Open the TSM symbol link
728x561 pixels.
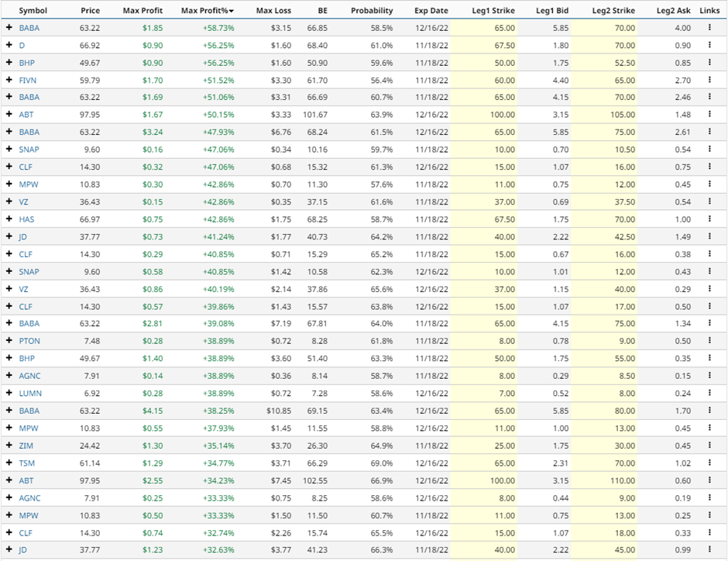pos(27,463)
